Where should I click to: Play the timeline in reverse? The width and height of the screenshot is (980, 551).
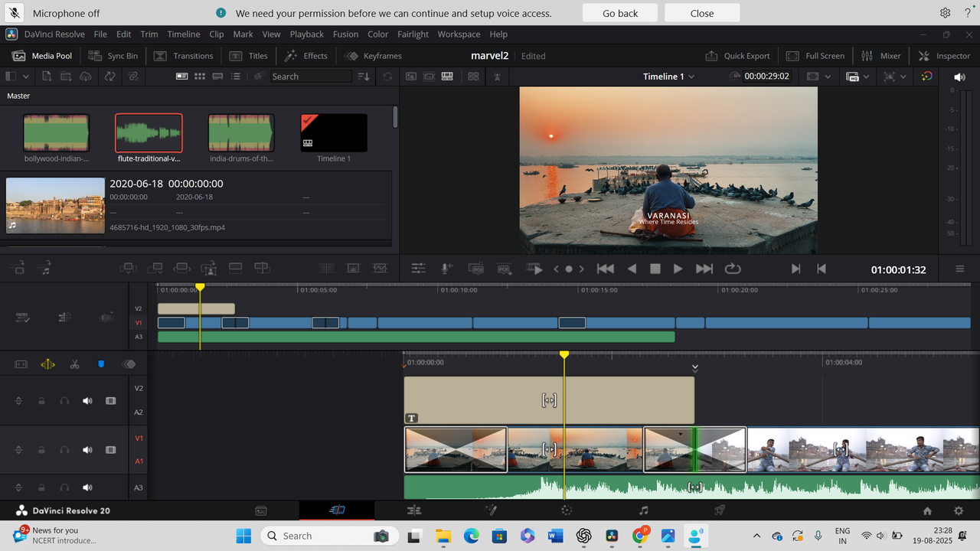pos(632,269)
